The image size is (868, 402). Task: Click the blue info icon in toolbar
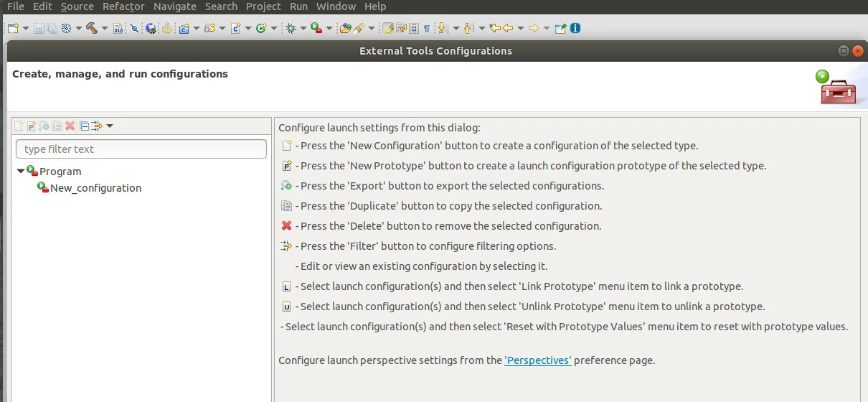coord(575,29)
